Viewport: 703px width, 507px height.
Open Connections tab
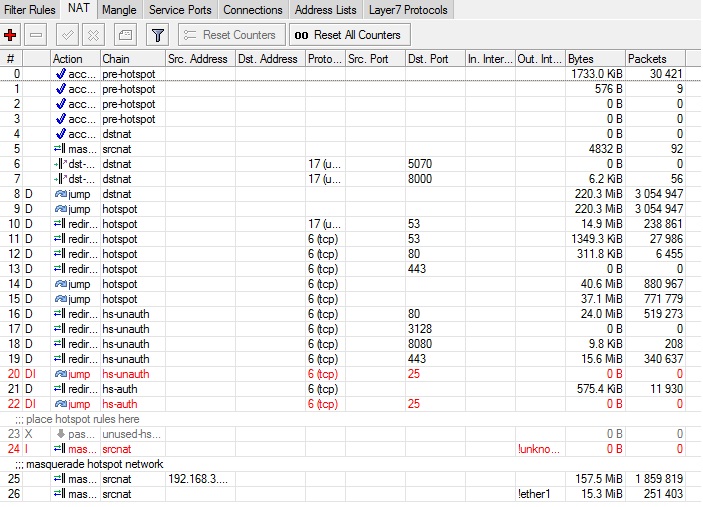point(253,9)
